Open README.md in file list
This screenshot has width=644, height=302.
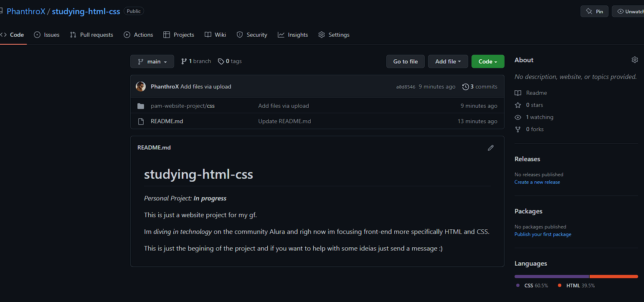[x=167, y=121]
